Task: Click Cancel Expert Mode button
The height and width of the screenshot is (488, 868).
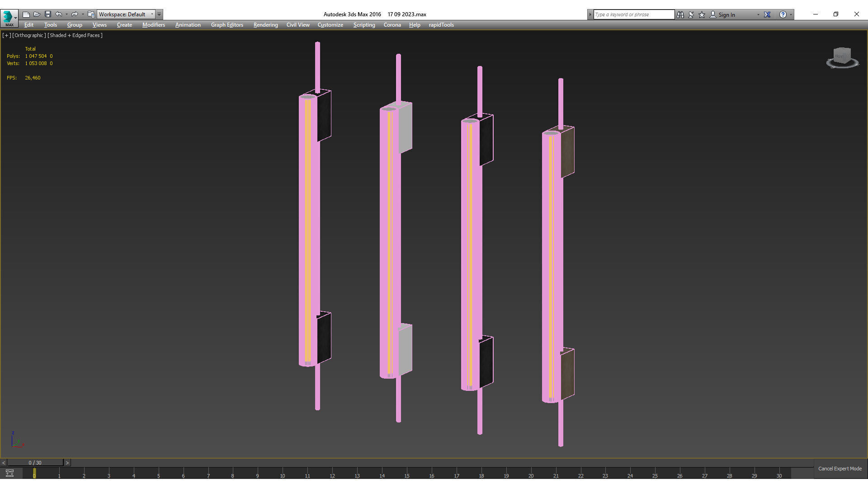Action: coord(840,469)
